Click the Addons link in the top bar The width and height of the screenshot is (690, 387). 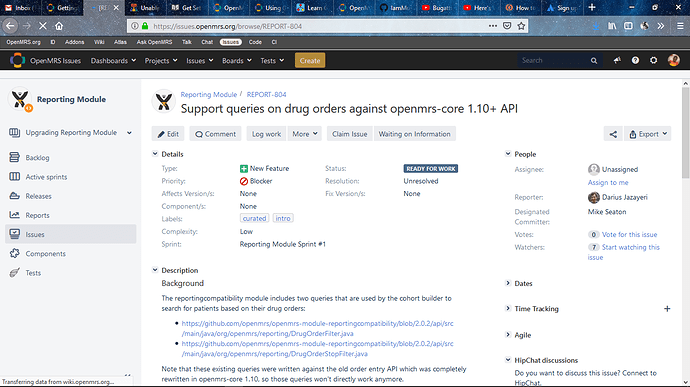[74, 42]
